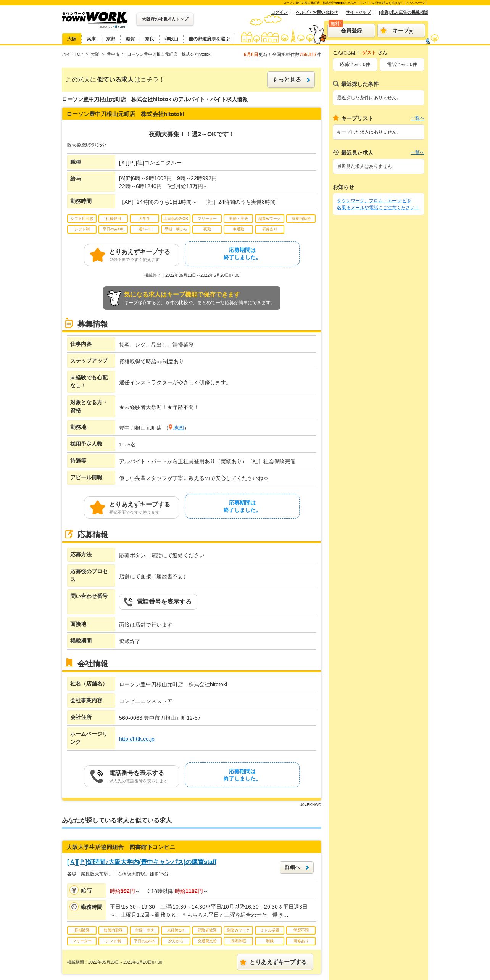Click the シフト応相談 tag
490x980 pixels.
click(82, 219)
